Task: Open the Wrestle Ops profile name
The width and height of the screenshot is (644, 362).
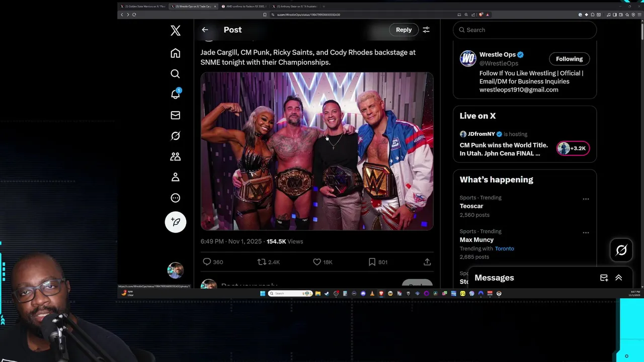Action: click(497, 54)
